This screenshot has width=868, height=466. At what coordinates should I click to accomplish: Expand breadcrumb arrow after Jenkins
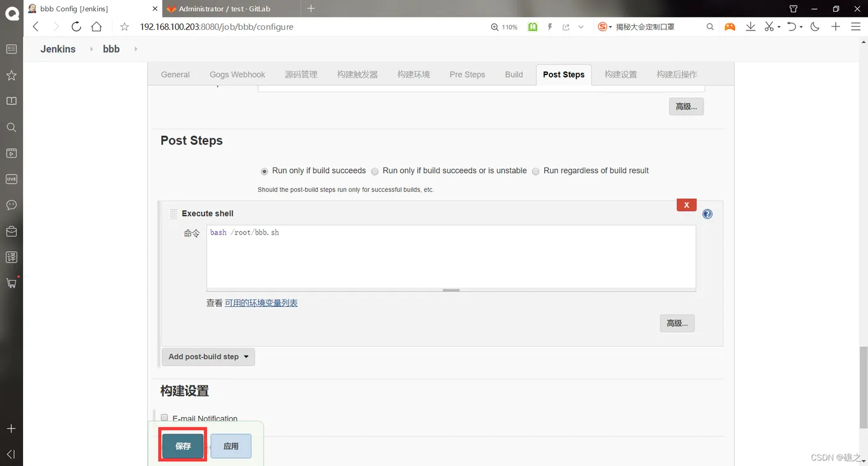[92, 49]
